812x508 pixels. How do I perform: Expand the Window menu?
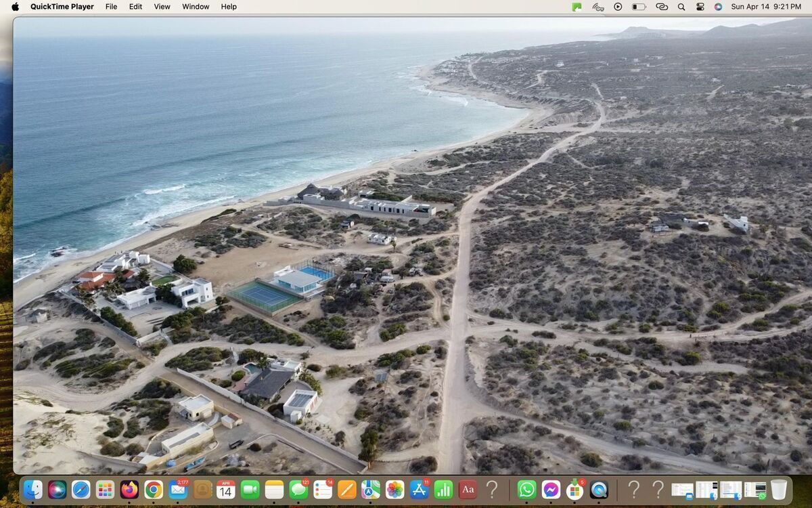pos(196,7)
